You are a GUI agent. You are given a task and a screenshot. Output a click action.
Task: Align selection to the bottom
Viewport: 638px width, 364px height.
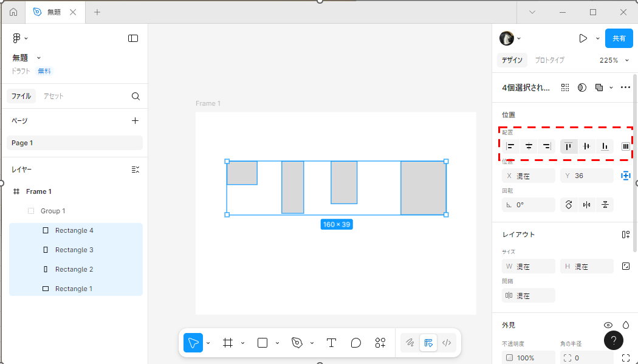[605, 146]
